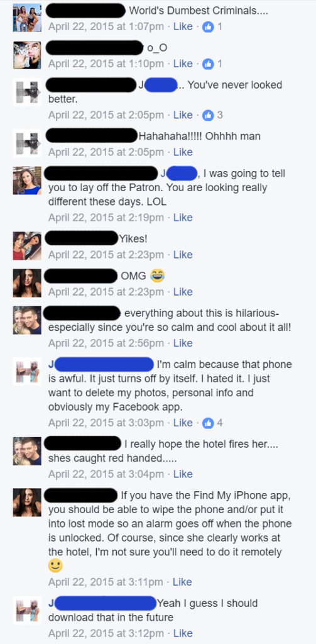This screenshot has height=644, width=316.
Task: Click the smiley emoji below the Find My iPhone comment
Action: (55, 567)
